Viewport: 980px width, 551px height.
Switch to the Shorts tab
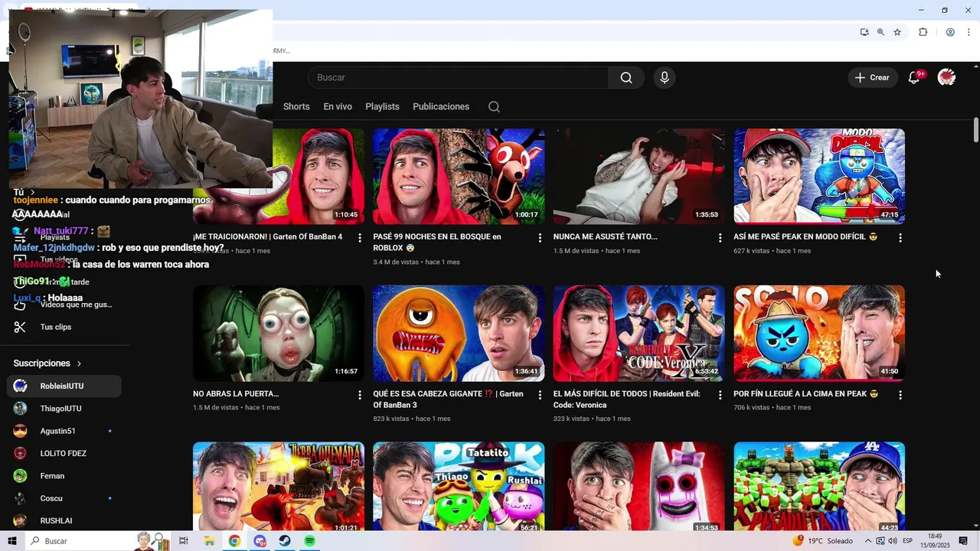point(296,106)
